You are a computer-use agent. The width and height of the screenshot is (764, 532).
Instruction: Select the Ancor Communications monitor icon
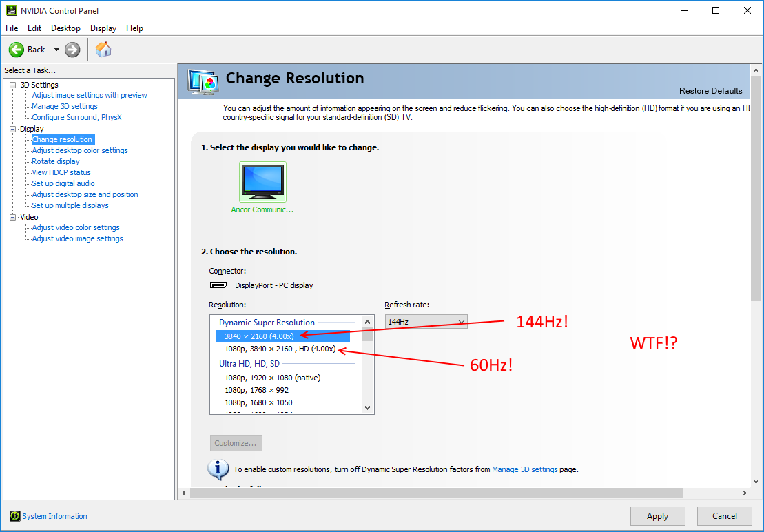262,182
